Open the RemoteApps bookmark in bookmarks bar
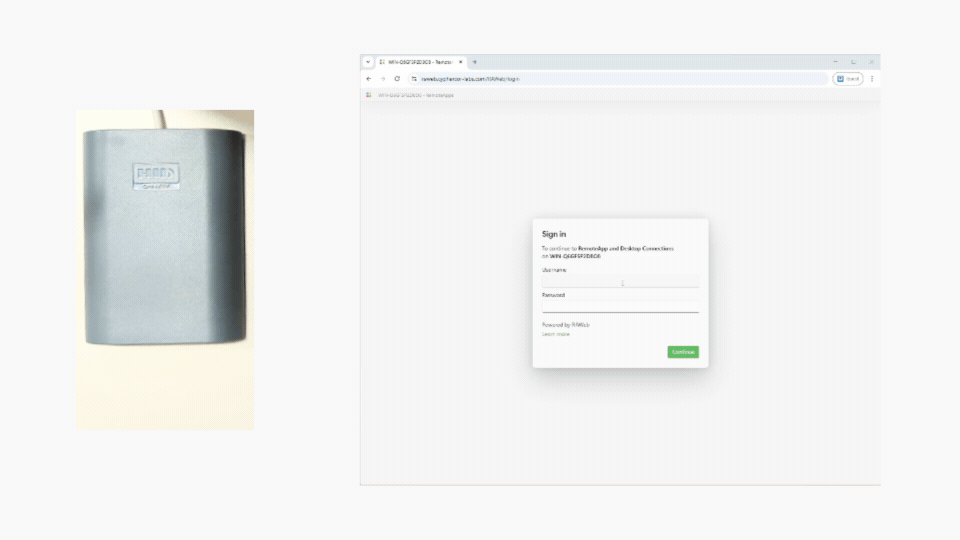The image size is (960, 540). pyautogui.click(x=410, y=95)
